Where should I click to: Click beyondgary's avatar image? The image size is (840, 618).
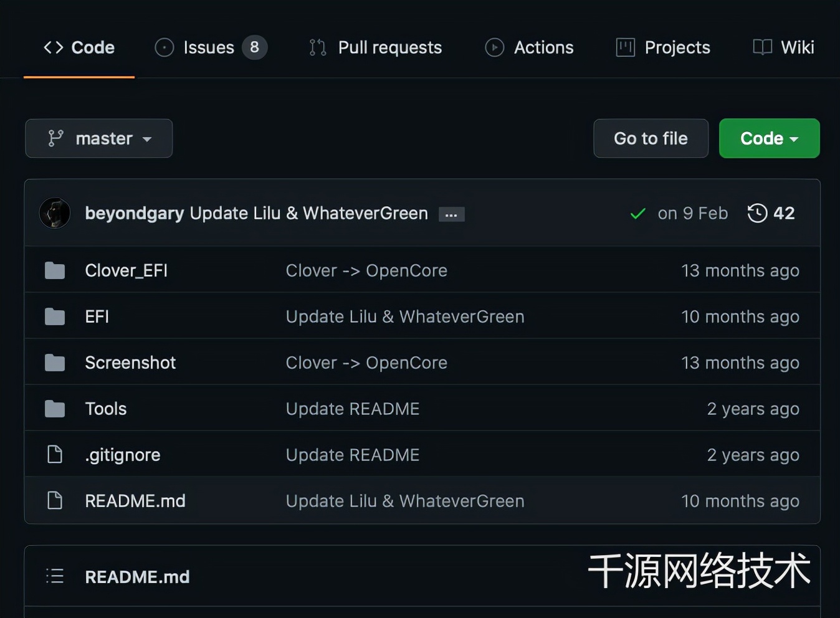point(55,213)
